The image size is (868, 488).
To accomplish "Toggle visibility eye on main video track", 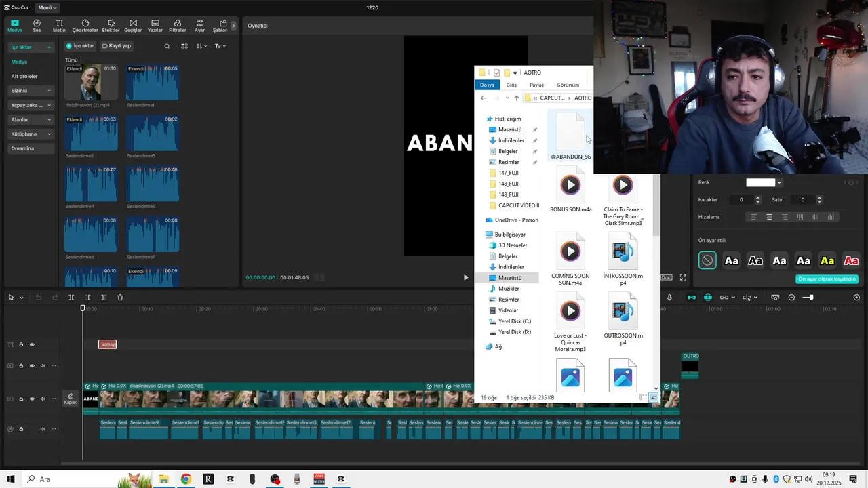I will [x=32, y=399].
